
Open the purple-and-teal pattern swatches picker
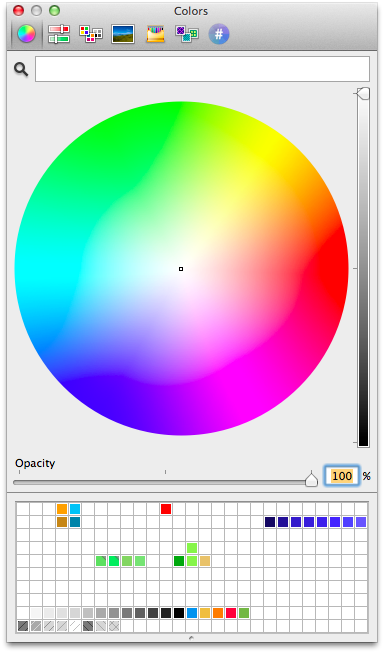coord(187,34)
